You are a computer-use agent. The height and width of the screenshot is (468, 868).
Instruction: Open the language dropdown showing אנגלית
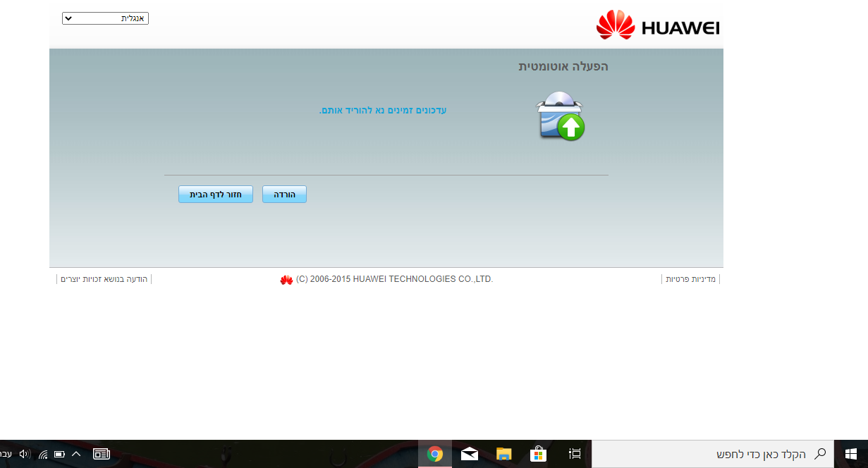click(105, 18)
